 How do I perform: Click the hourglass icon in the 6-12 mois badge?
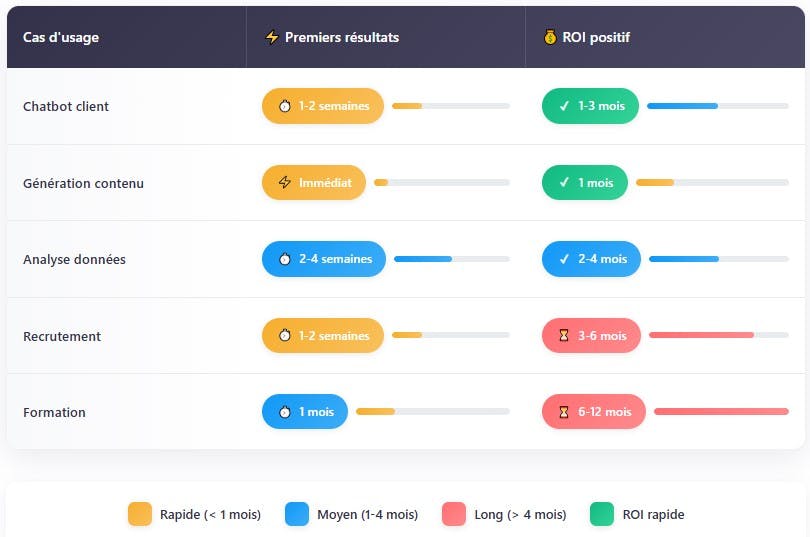tap(563, 412)
